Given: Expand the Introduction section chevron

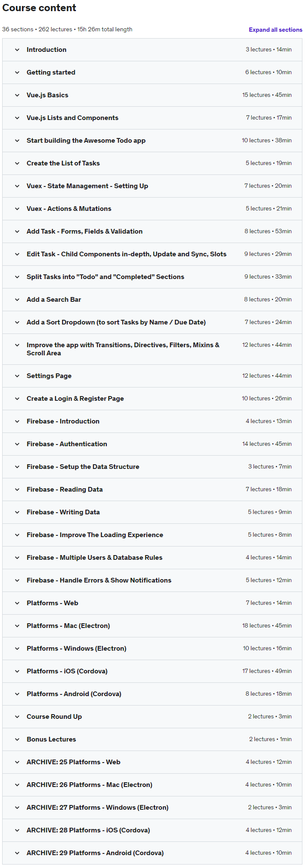Looking at the screenshot, I should click(x=17, y=50).
